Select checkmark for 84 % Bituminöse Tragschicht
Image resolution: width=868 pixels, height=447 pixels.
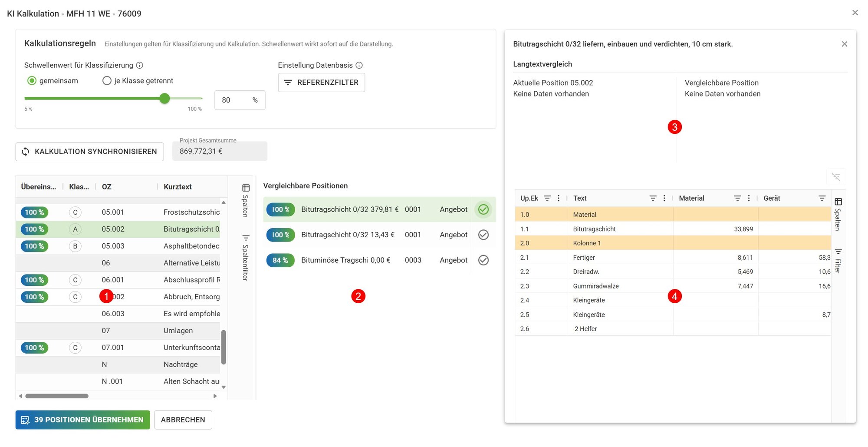click(x=483, y=260)
